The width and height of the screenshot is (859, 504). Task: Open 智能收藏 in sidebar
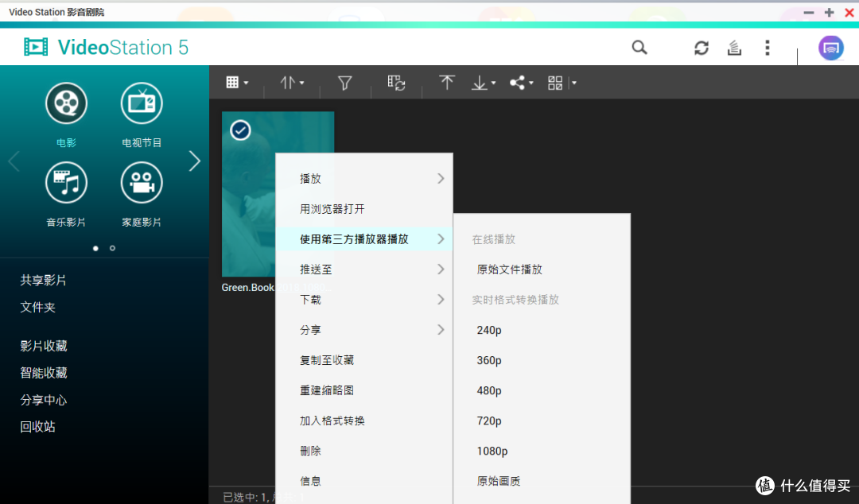(43, 373)
